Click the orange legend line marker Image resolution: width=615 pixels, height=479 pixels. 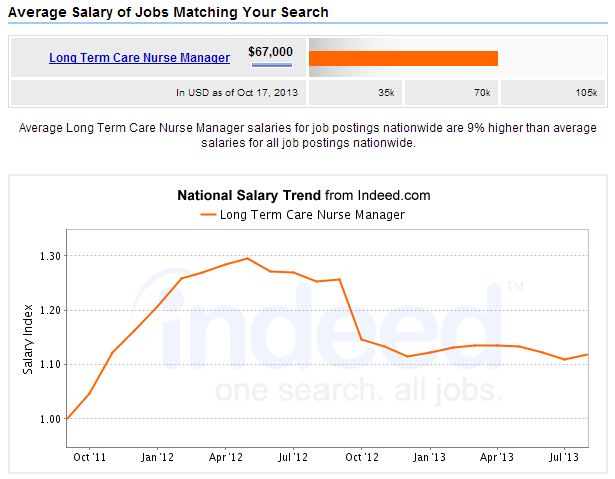pyautogui.click(x=208, y=214)
